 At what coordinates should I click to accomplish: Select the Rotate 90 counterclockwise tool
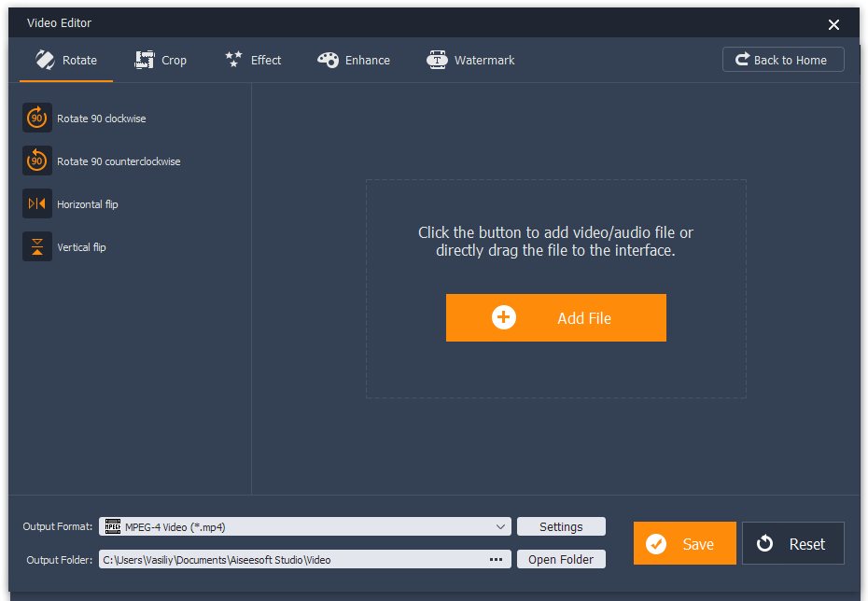click(x=119, y=161)
